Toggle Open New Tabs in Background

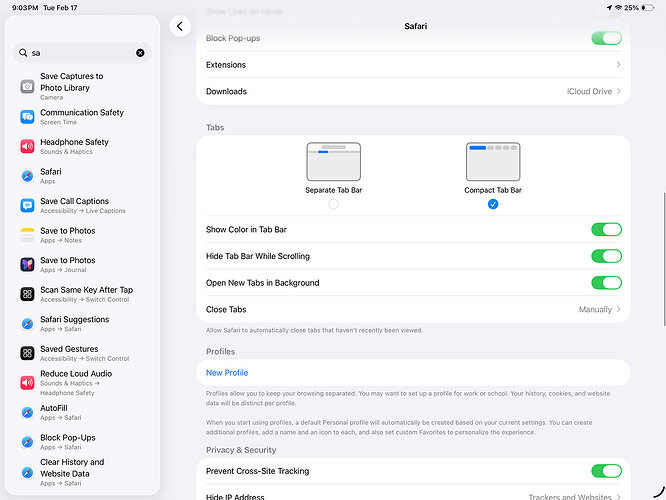click(x=606, y=283)
